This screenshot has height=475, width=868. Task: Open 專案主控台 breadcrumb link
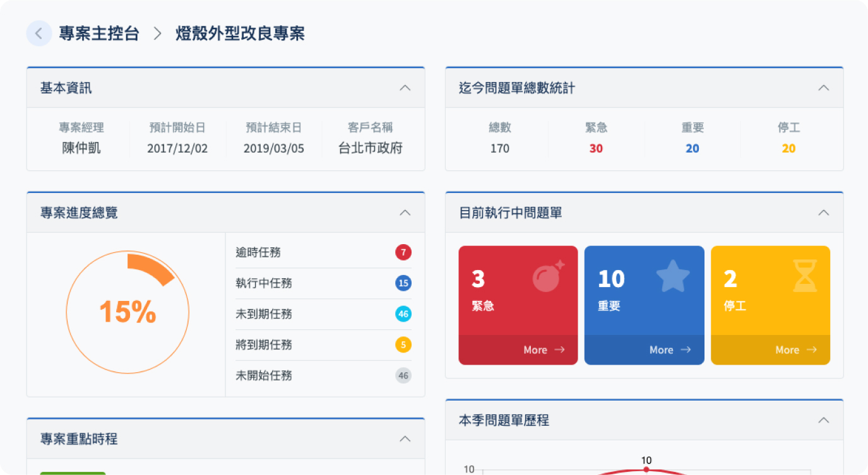pos(99,33)
